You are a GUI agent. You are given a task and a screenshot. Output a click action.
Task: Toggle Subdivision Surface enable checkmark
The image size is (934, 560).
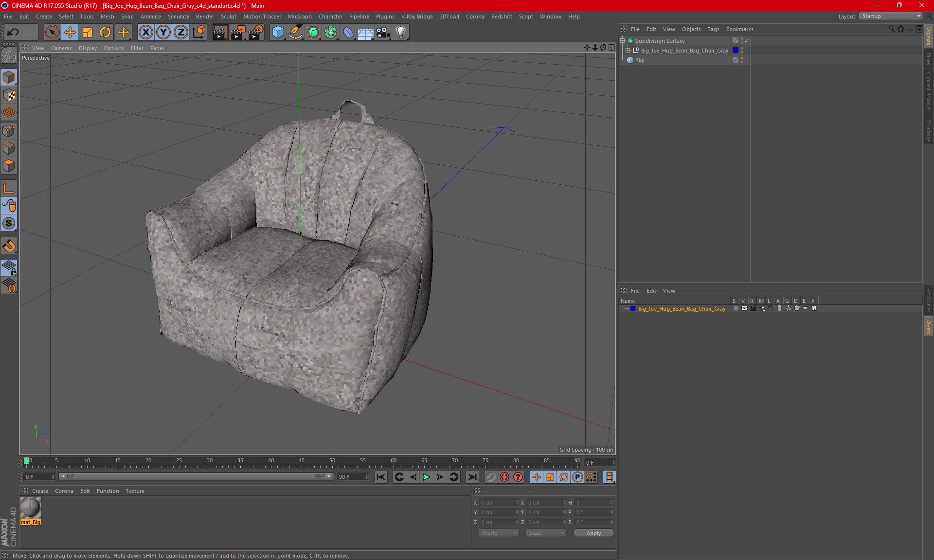pos(747,41)
